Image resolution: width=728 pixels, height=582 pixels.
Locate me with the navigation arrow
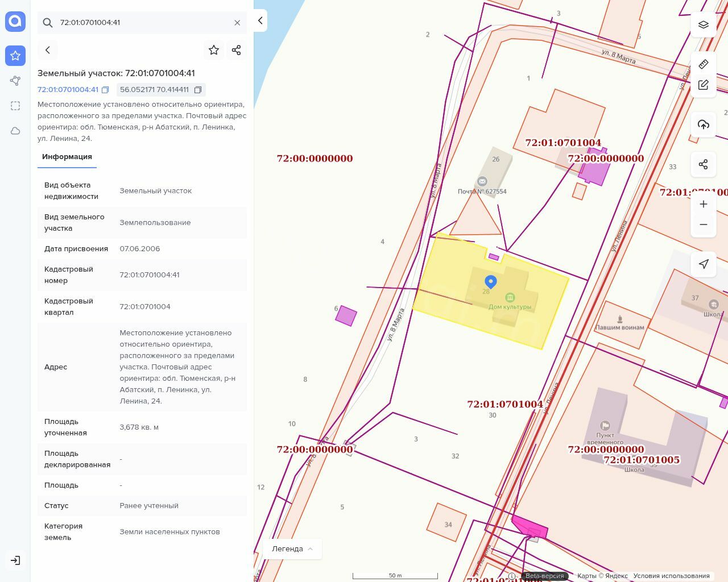pos(703,264)
